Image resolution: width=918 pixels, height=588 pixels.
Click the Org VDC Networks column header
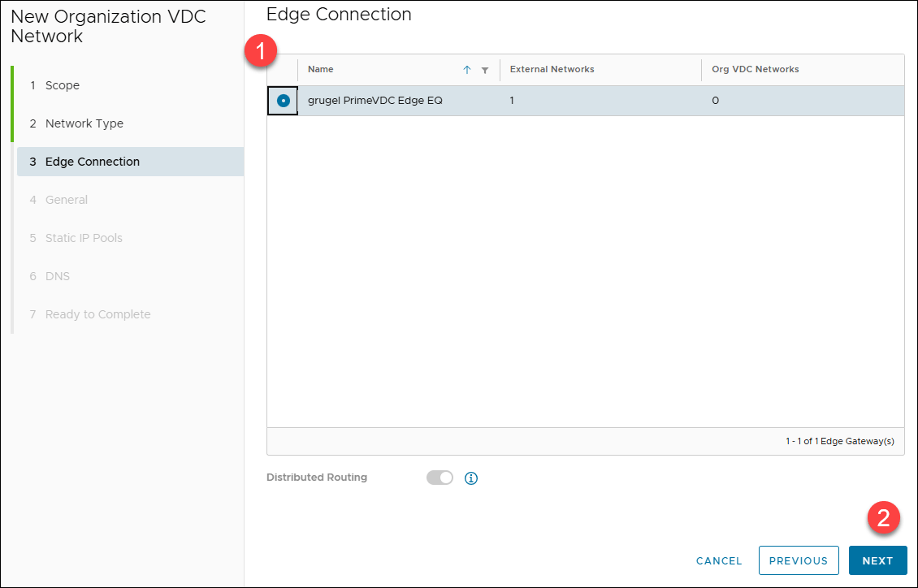[x=755, y=70]
